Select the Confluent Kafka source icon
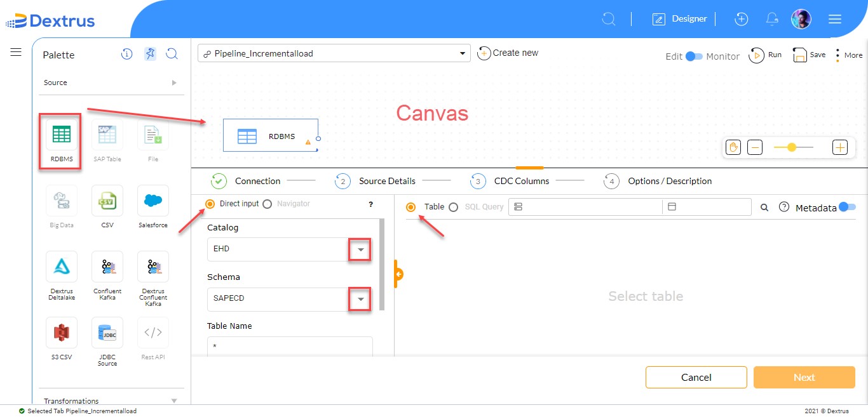Image resolution: width=868 pixels, height=417 pixels. [107, 267]
